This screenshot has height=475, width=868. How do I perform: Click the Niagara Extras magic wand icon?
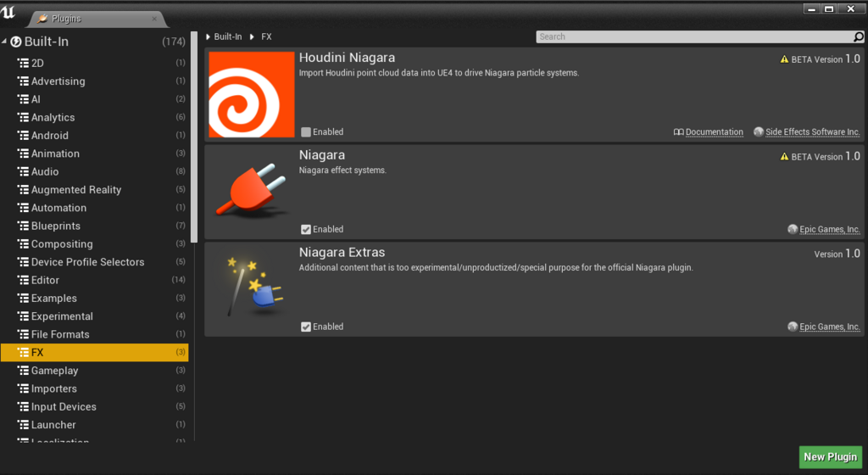254,286
